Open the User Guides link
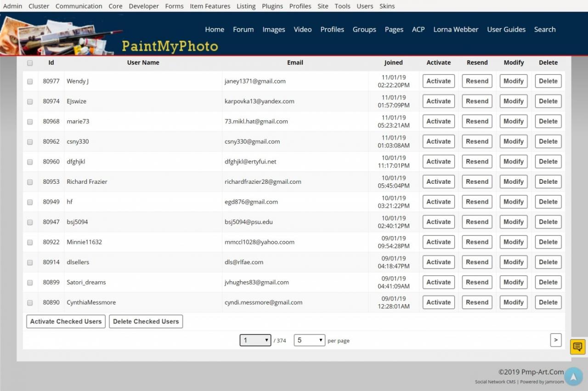Screen dimensions: 588x391 [x=506, y=29]
